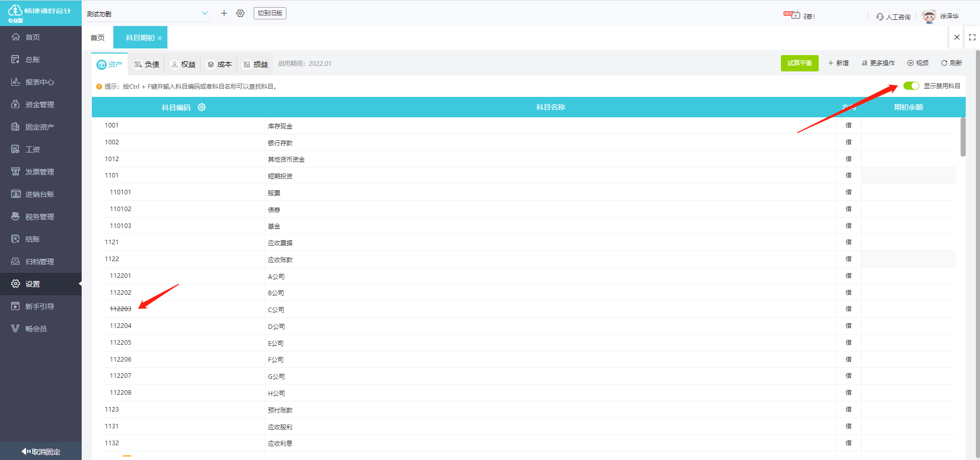Screen dimensions: 980x460
Task: Open the 人工咨询 headset icon
Action: 880,17
